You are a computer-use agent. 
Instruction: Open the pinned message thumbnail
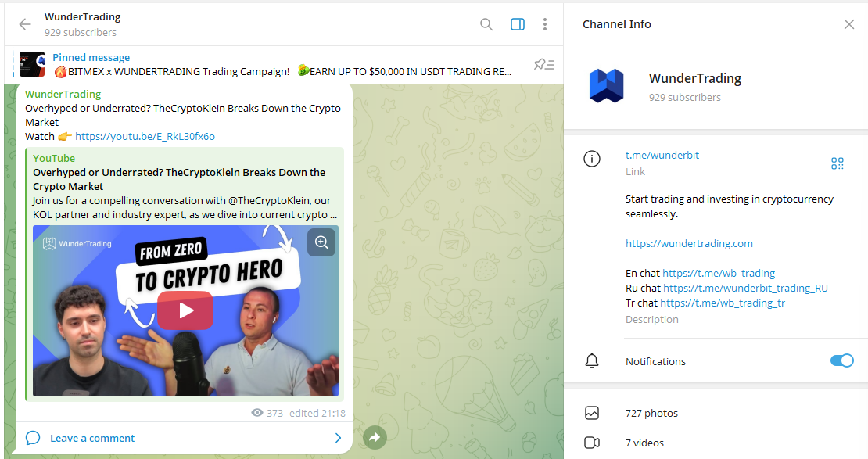[32, 64]
